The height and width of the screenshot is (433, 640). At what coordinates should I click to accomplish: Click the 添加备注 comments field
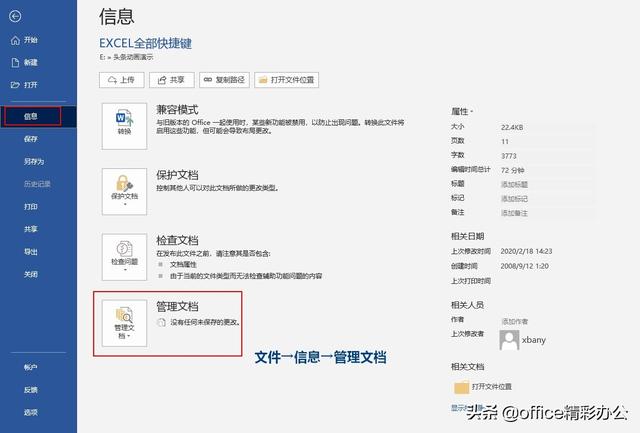(x=514, y=213)
